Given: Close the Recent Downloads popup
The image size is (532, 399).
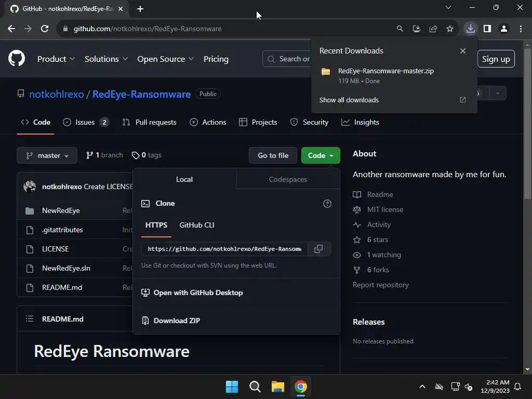Looking at the screenshot, I should (463, 51).
